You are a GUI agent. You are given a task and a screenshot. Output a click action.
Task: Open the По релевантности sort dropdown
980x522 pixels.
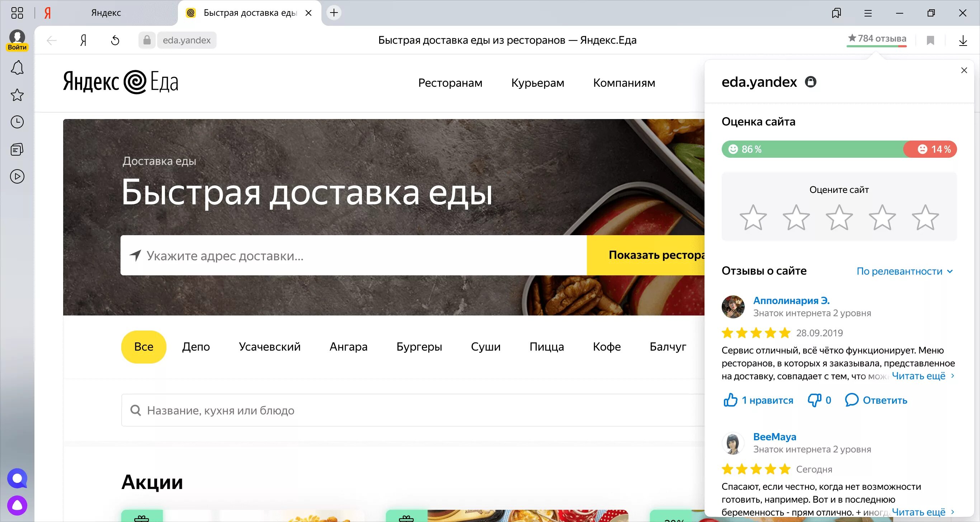pyautogui.click(x=904, y=271)
